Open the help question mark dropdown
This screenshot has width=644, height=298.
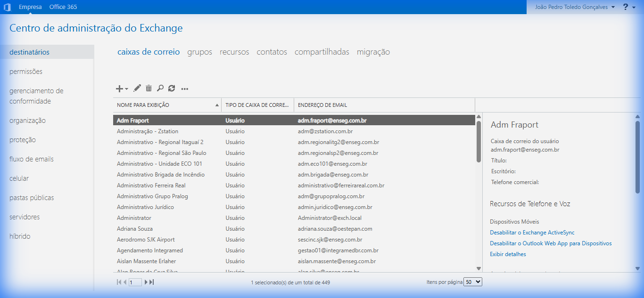(x=629, y=7)
